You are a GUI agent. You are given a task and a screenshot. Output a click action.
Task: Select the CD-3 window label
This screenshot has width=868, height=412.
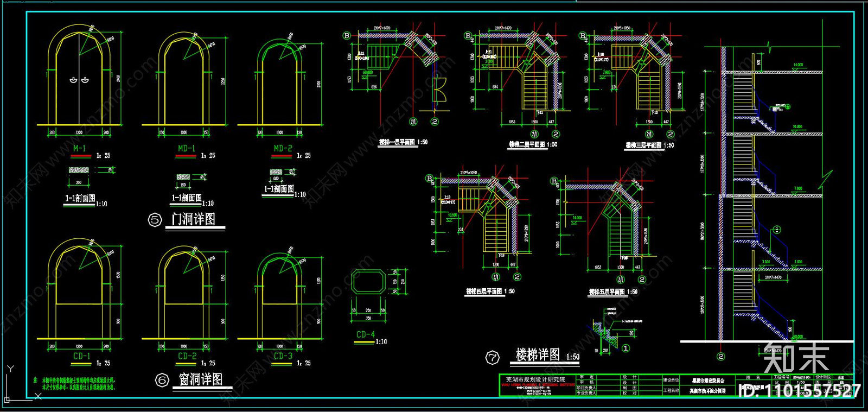283,356
